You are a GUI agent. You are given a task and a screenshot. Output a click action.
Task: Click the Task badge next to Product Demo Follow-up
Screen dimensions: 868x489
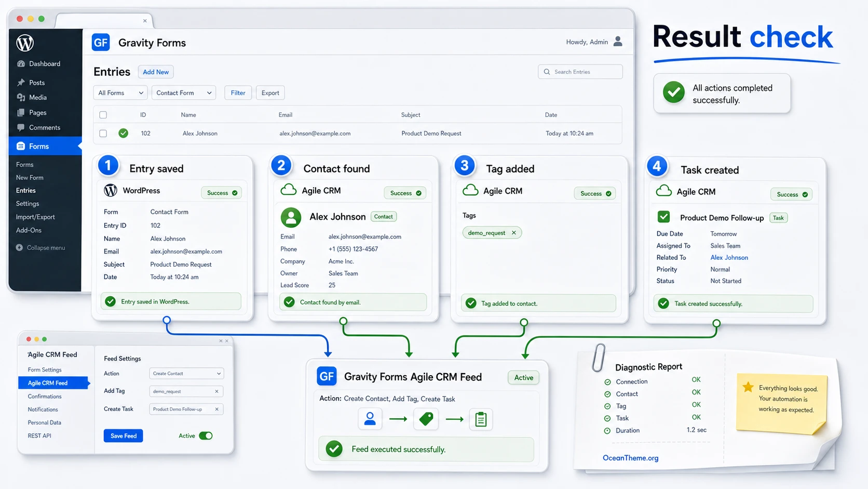pos(778,218)
